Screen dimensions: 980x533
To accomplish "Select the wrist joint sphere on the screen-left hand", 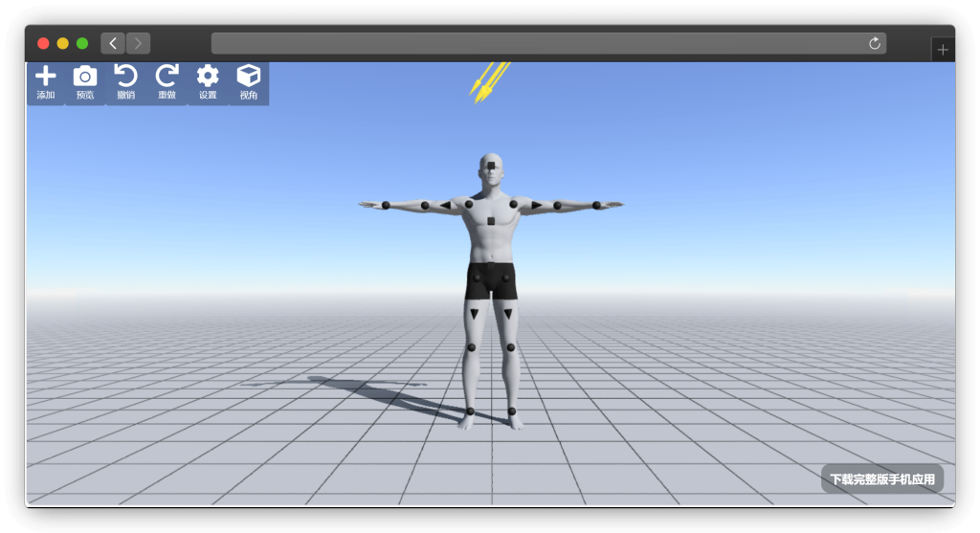I will (x=386, y=205).
